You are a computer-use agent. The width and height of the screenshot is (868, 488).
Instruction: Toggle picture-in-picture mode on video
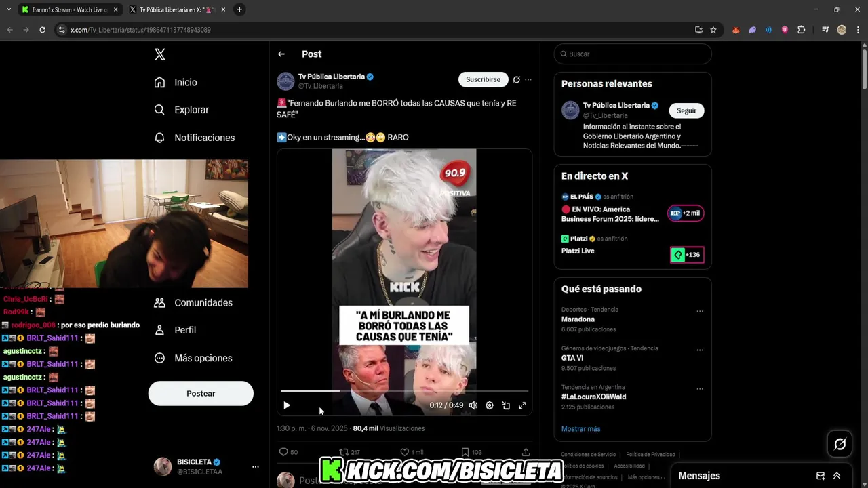(x=506, y=405)
